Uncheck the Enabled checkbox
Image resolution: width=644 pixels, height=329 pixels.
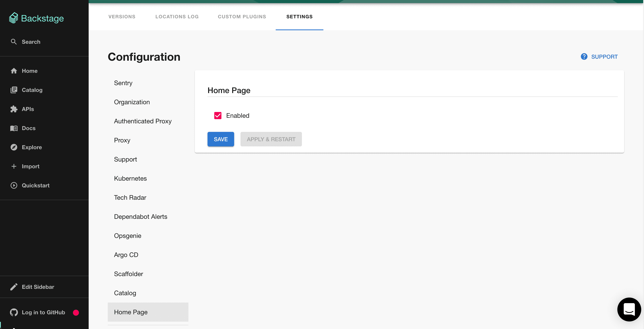click(x=218, y=115)
